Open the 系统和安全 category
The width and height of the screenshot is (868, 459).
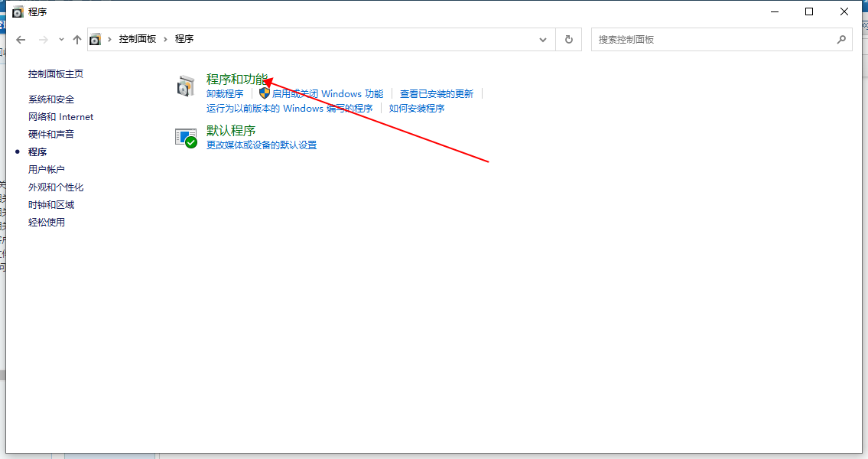point(51,99)
